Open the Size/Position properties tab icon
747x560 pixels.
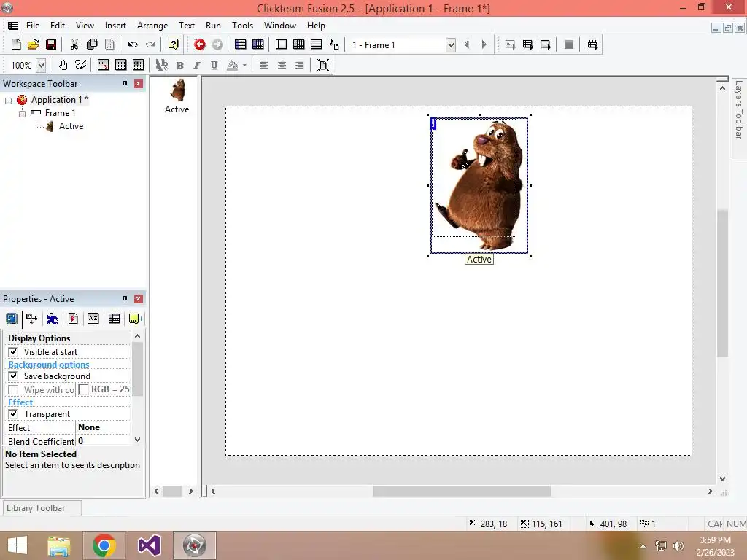(32, 319)
